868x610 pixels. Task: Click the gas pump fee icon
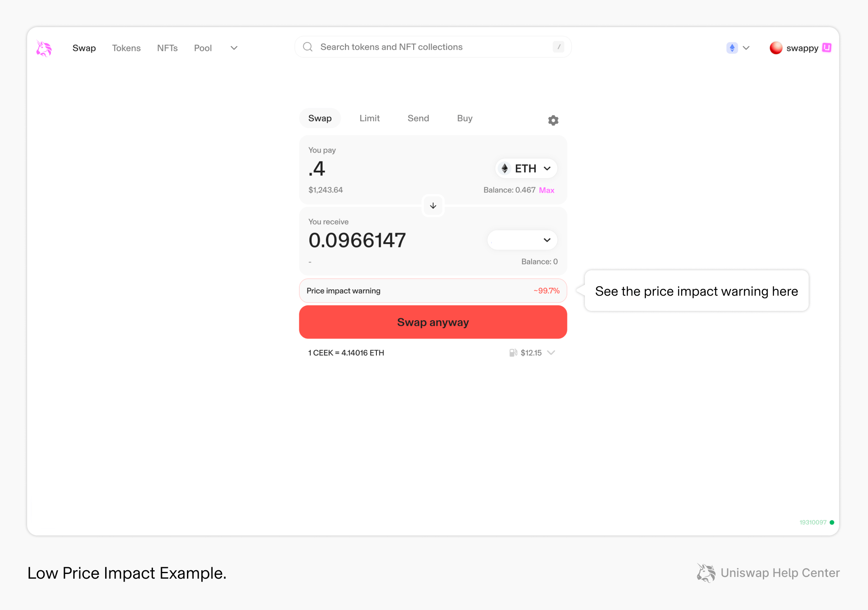coord(513,352)
